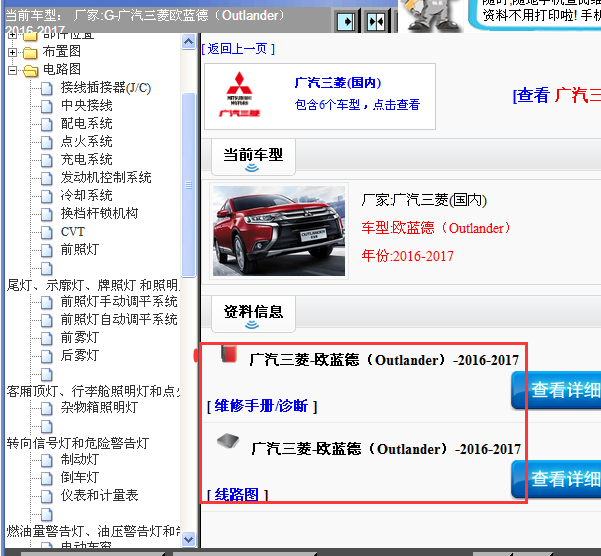Click document icon beside 倒车灯
This screenshot has width=601, height=556.
coord(47,478)
